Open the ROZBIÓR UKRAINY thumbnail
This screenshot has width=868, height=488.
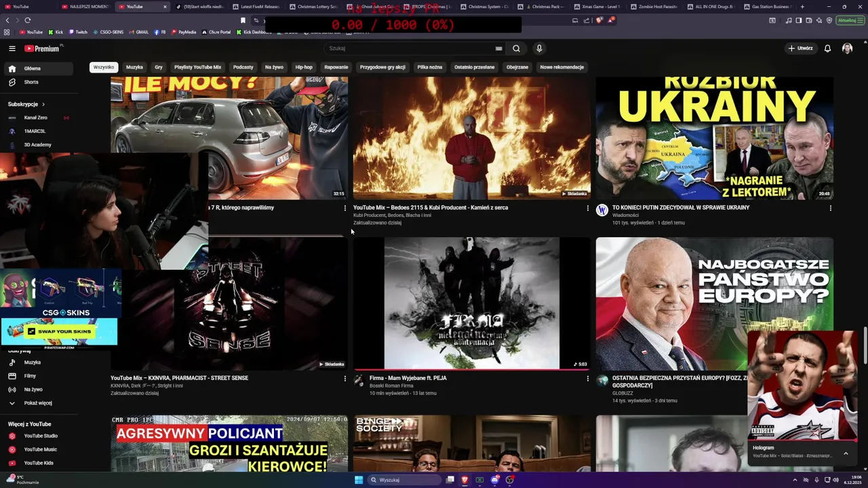pos(714,138)
